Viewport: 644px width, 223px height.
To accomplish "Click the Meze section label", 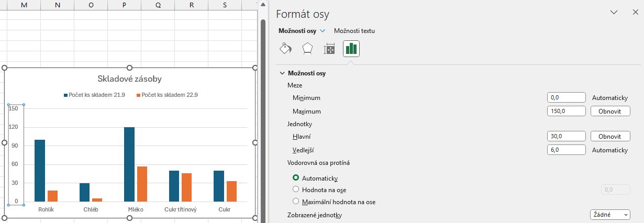I will [x=295, y=85].
